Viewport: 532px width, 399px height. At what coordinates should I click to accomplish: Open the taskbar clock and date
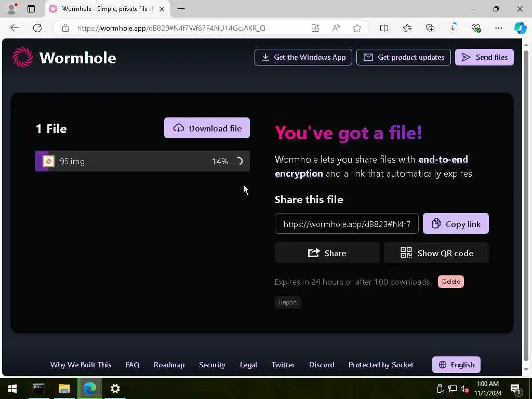[x=487, y=389]
